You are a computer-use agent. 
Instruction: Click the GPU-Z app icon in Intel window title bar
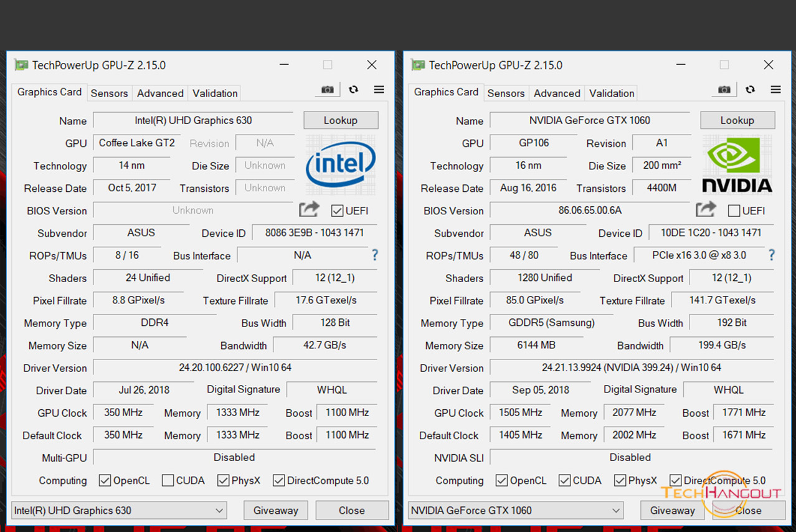tap(21, 65)
